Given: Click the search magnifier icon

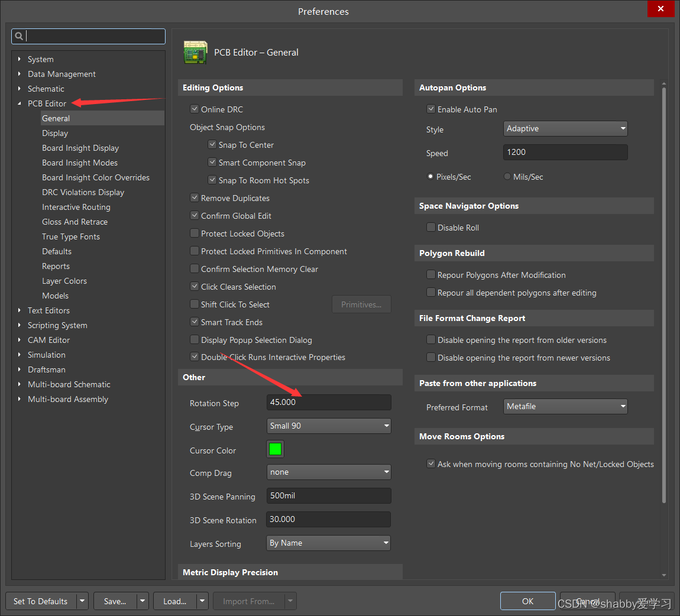Looking at the screenshot, I should (19, 36).
